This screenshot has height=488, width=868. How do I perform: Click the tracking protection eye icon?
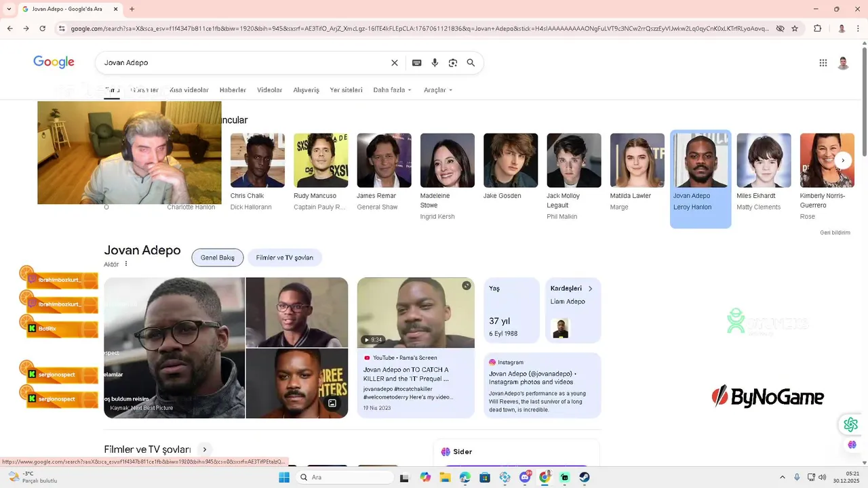pyautogui.click(x=780, y=28)
